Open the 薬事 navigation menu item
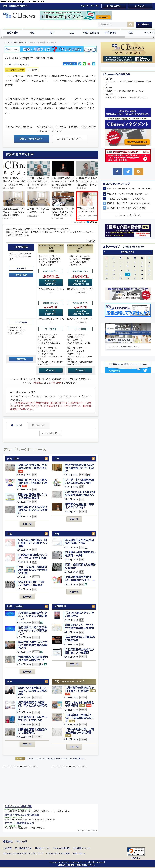155x868 pixels. pyautogui.click(x=52, y=33)
